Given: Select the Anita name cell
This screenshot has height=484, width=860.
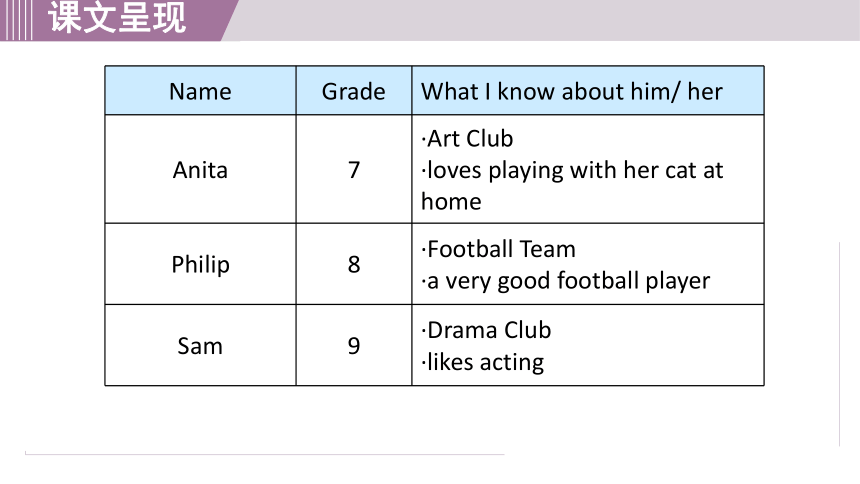Looking at the screenshot, I should coord(200,170).
